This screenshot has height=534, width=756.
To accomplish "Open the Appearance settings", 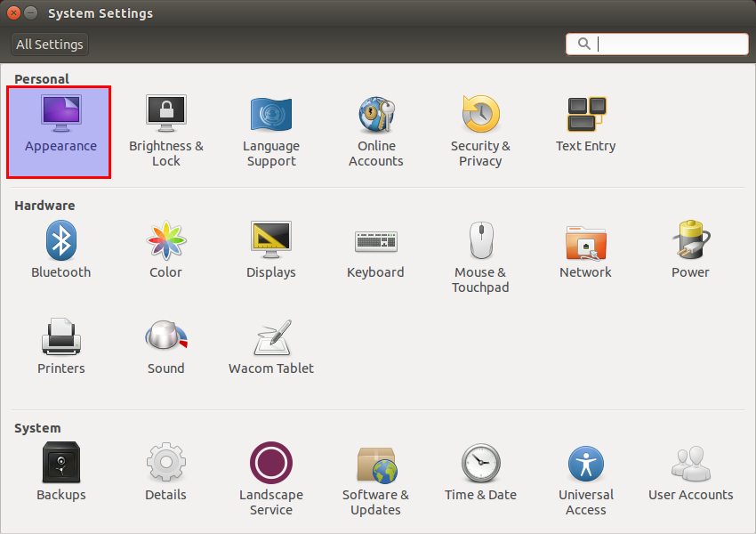I will 60,132.
